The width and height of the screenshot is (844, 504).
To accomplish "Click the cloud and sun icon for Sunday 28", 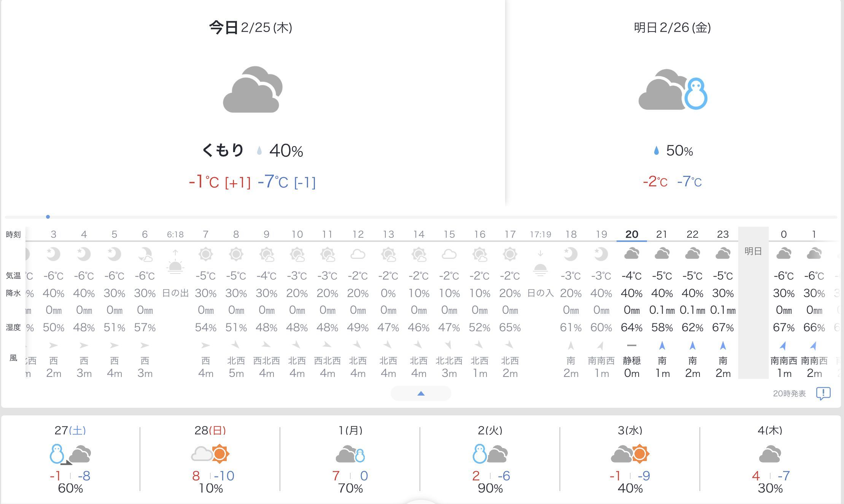I will pyautogui.click(x=210, y=454).
